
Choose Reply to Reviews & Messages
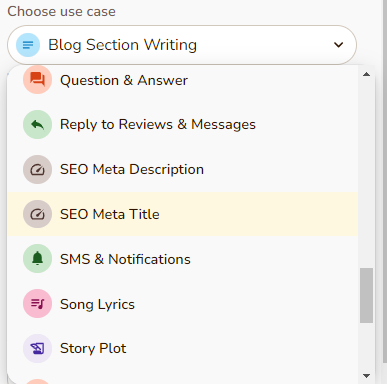[x=183, y=125]
